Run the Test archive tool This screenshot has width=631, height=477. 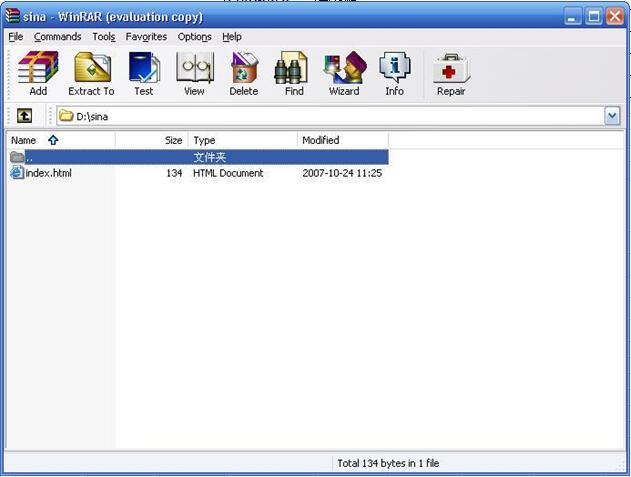click(x=144, y=73)
